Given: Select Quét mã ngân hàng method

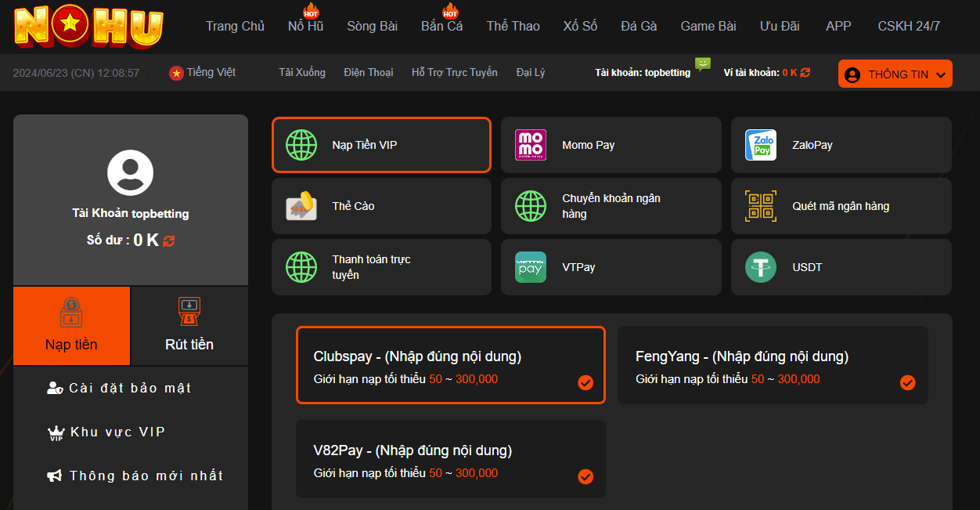Looking at the screenshot, I should pyautogui.click(x=841, y=206).
